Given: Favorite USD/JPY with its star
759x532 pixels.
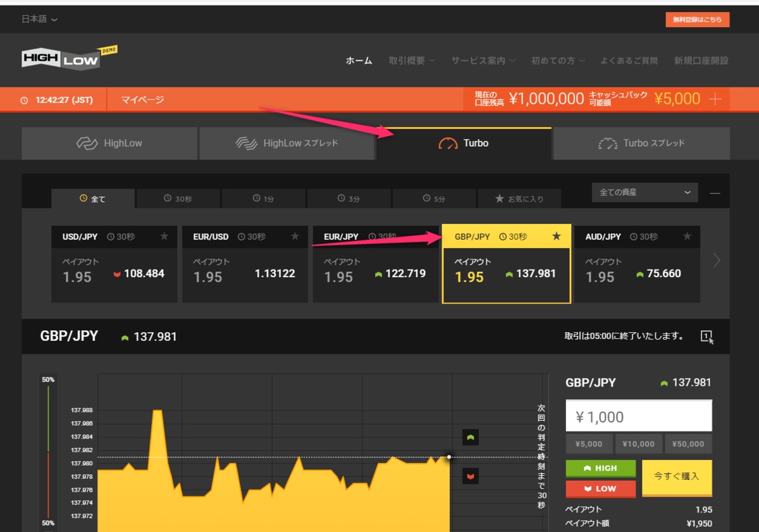Looking at the screenshot, I should point(164,237).
